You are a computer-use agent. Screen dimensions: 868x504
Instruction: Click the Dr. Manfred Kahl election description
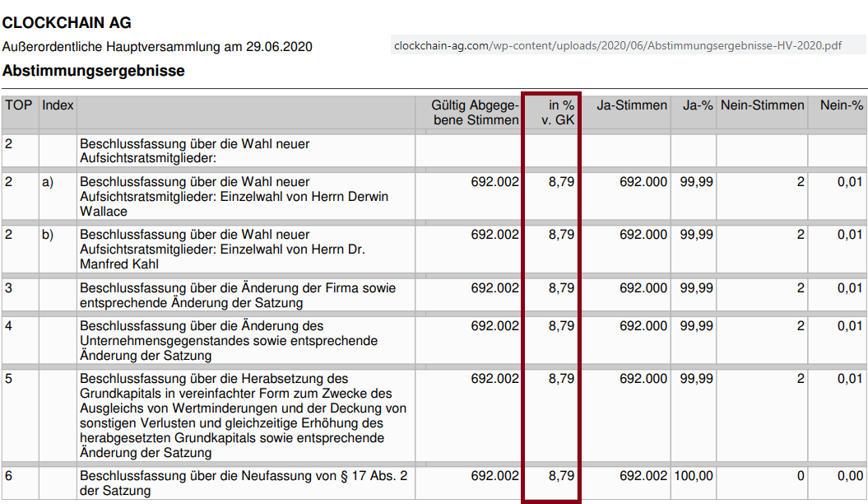tap(222, 250)
